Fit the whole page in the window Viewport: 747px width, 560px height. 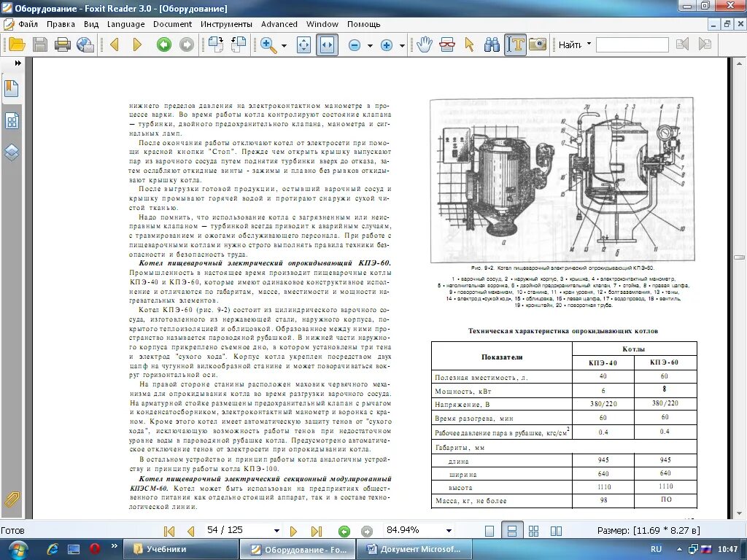click(303, 44)
